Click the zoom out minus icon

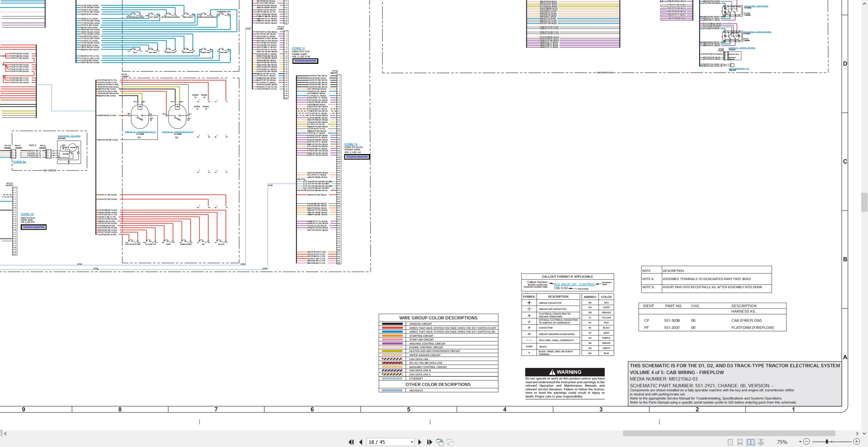[x=807, y=442]
